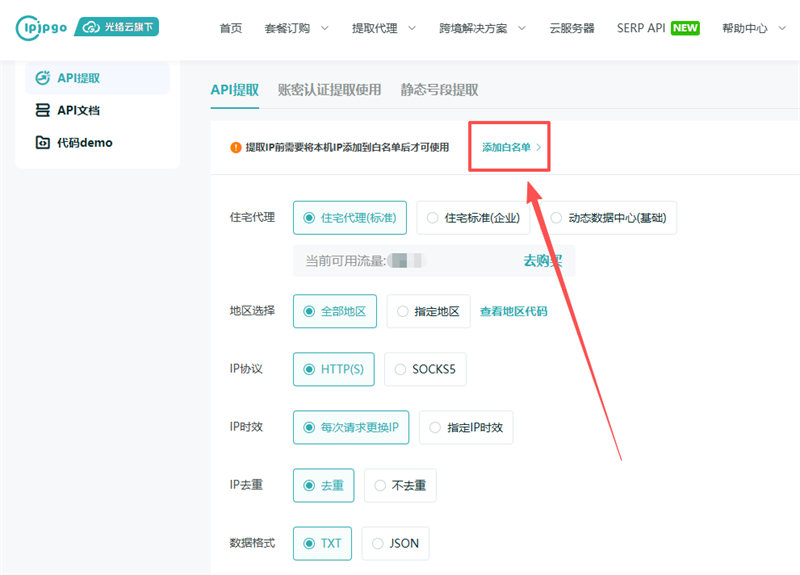Select 住宅代理(标准) radio option

point(350,218)
